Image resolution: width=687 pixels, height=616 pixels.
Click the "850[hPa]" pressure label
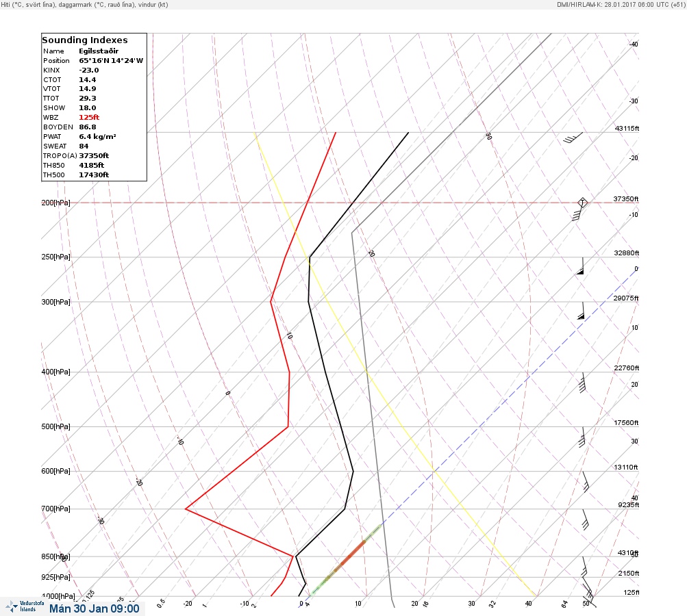[x=55, y=556]
